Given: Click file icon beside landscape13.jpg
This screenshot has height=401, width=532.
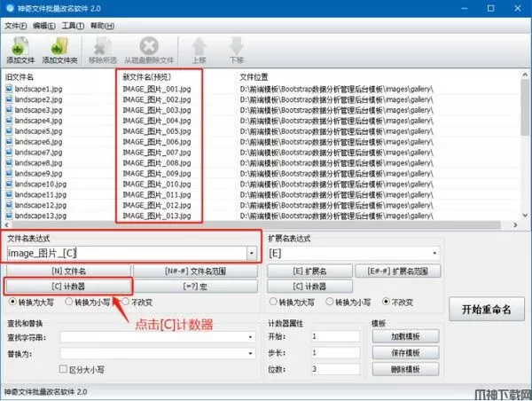Looking at the screenshot, I should pyautogui.click(x=9, y=216).
